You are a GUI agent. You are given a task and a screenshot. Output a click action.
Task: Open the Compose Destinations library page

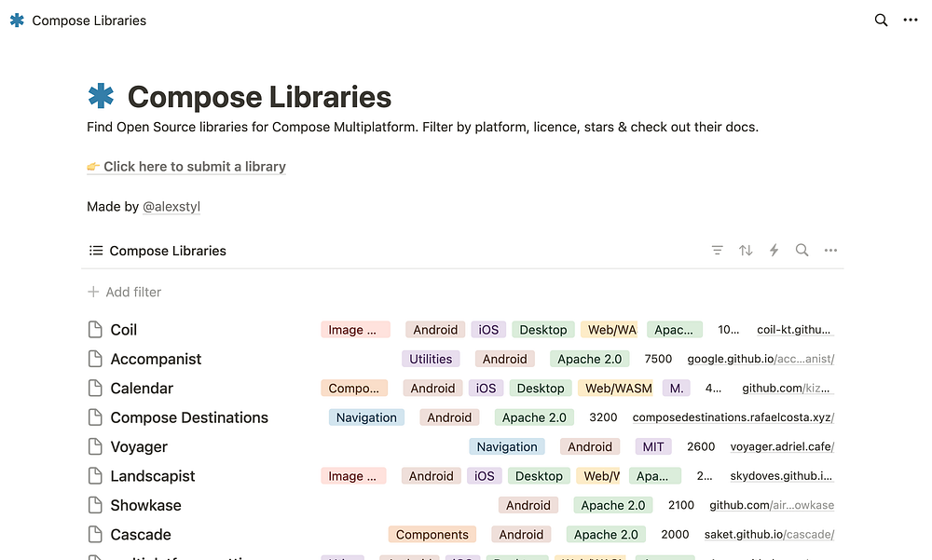[x=189, y=417]
